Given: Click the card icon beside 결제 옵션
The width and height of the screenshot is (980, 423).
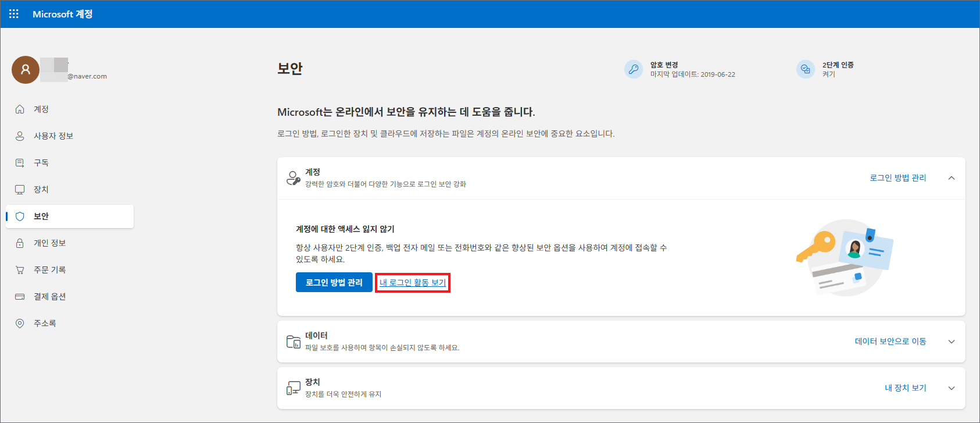Looking at the screenshot, I should coord(20,296).
